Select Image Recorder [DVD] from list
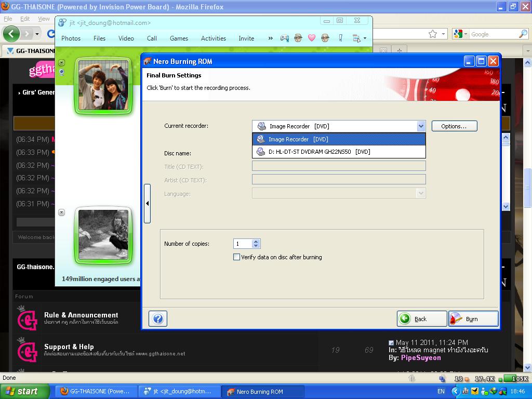Viewport: 532px width, 399px height. coord(339,139)
